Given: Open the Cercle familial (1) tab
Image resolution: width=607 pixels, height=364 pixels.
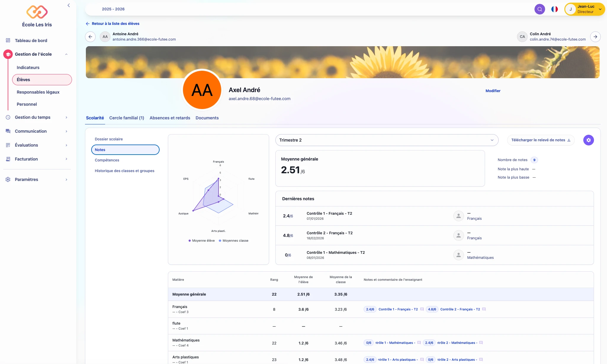Looking at the screenshot, I should 127,118.
